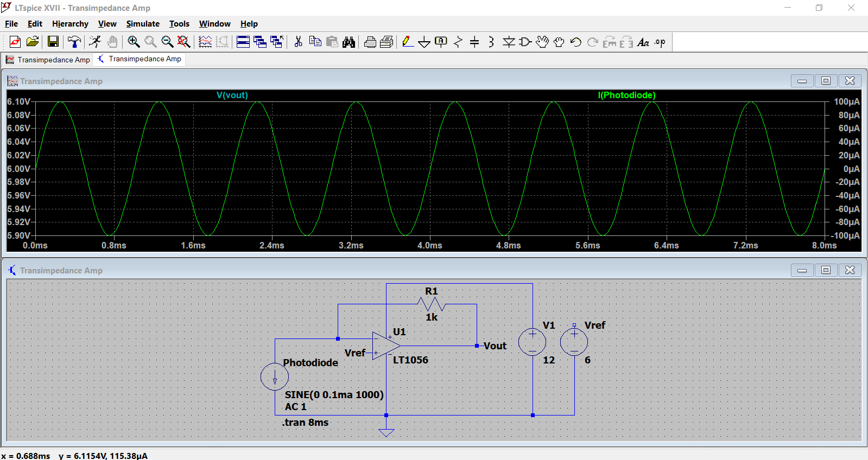Click the Mirror toolbar icon
The image size is (868, 460).
click(x=626, y=42)
